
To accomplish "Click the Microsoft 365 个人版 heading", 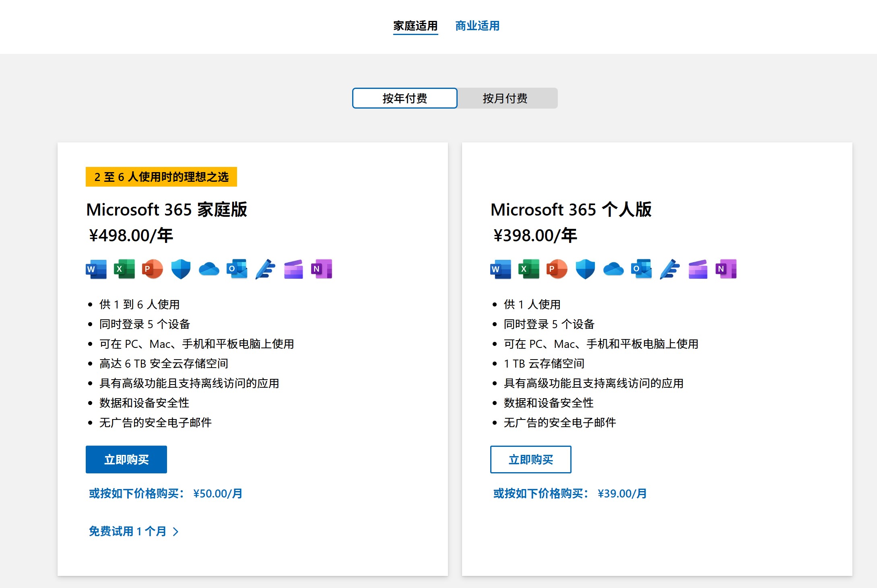I will 571,210.
